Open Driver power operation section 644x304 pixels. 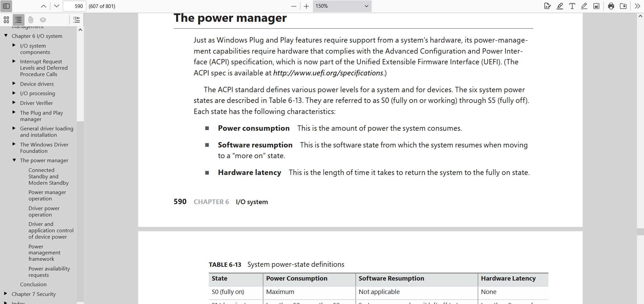click(44, 211)
